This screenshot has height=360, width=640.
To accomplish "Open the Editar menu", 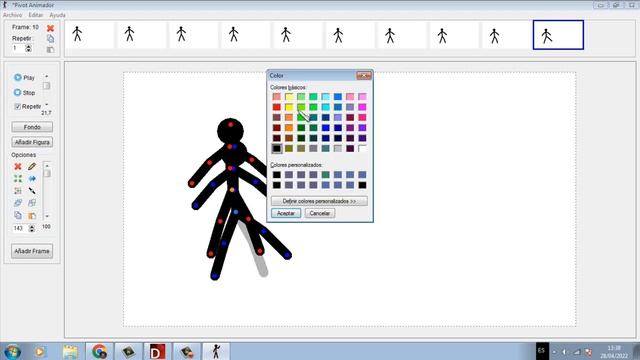I will [x=36, y=15].
